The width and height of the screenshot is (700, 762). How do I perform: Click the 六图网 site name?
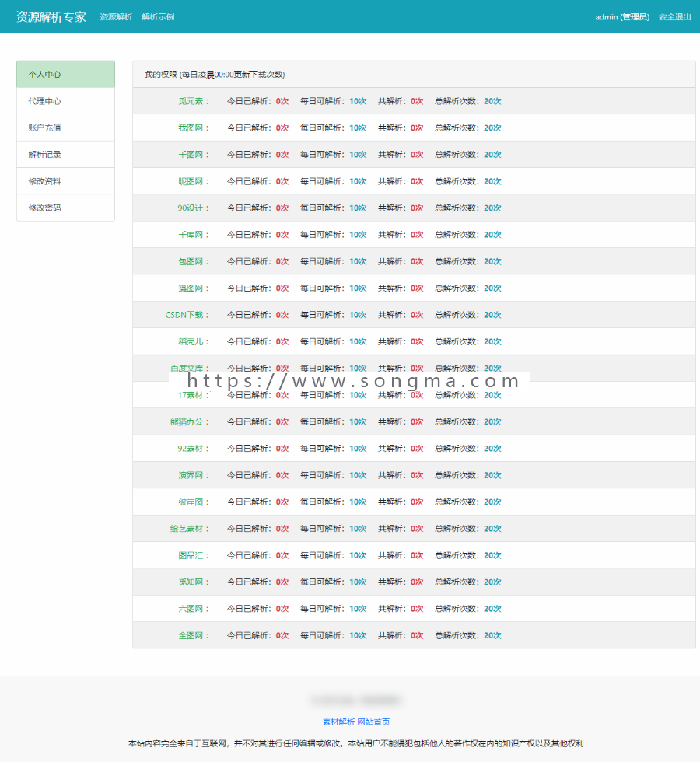point(194,609)
